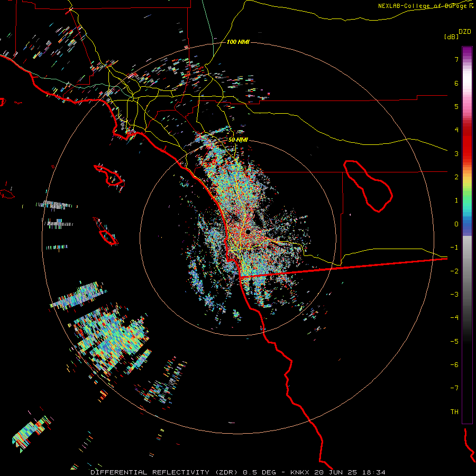The height and width of the screenshot is (476, 476).
Task: Click the -7 tick label on colorbar
Action: click(454, 388)
